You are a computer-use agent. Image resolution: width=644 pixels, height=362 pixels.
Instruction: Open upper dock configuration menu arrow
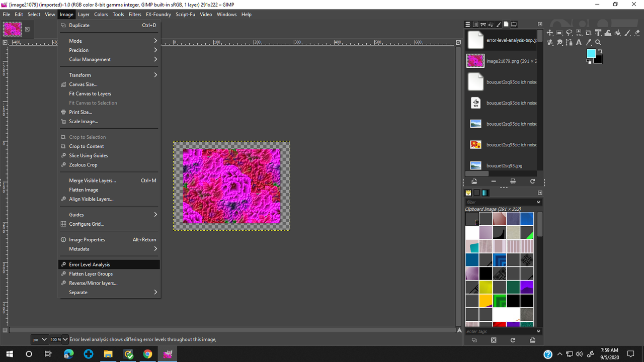pyautogui.click(x=540, y=24)
